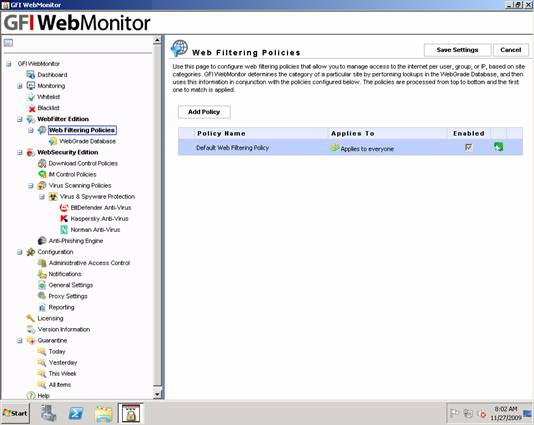Collapse the WebFilter Edition tree node
534x425 pixels.
point(19,119)
